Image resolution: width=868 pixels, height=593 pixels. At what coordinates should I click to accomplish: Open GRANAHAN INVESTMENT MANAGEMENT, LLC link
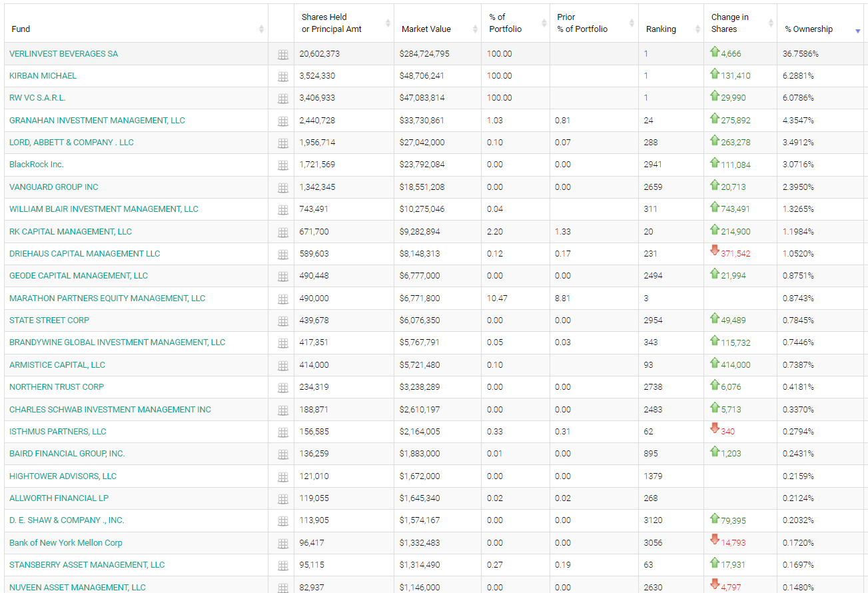point(97,120)
